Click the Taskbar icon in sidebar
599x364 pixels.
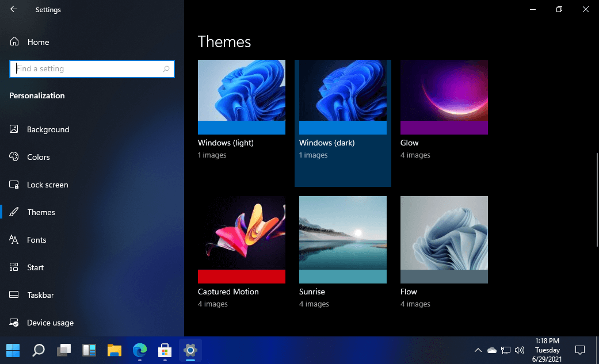point(14,294)
